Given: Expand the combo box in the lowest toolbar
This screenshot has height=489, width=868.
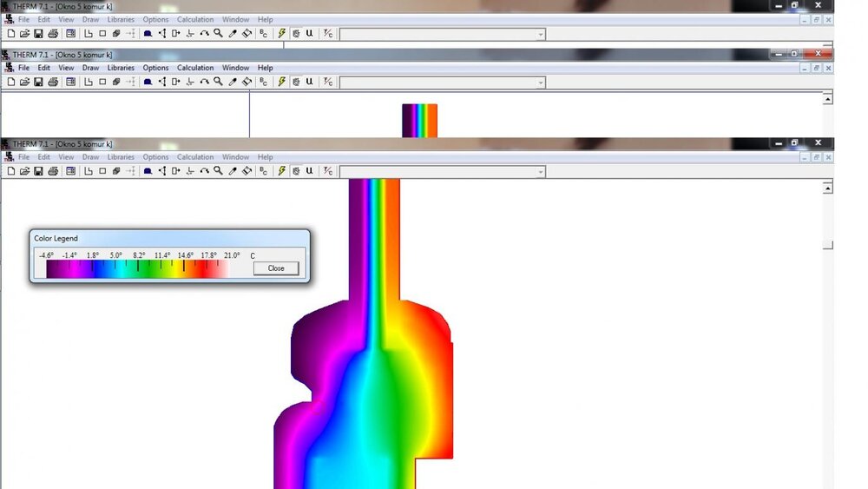Looking at the screenshot, I should [540, 173].
